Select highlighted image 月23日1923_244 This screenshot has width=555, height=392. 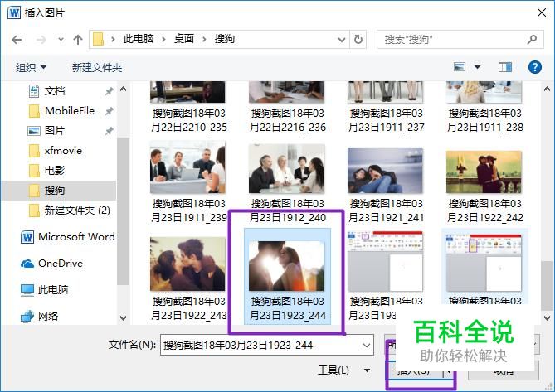[287, 277]
